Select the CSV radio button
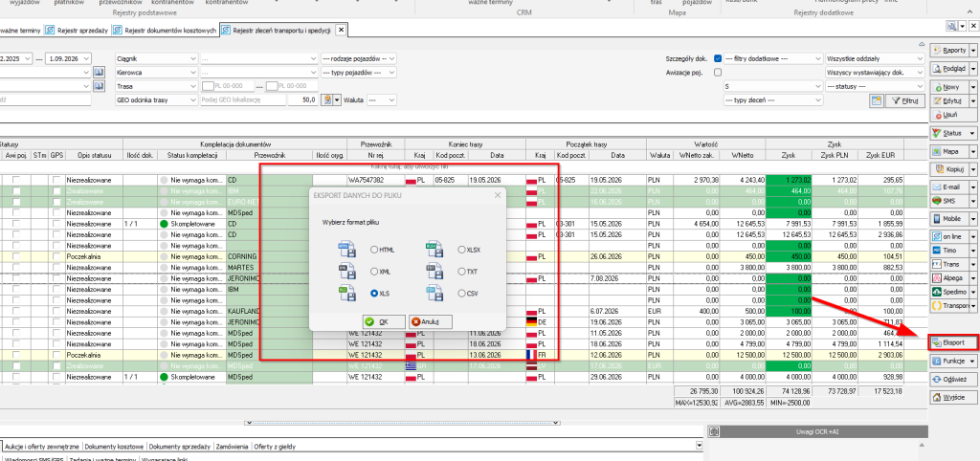The image size is (980, 461). tap(461, 293)
